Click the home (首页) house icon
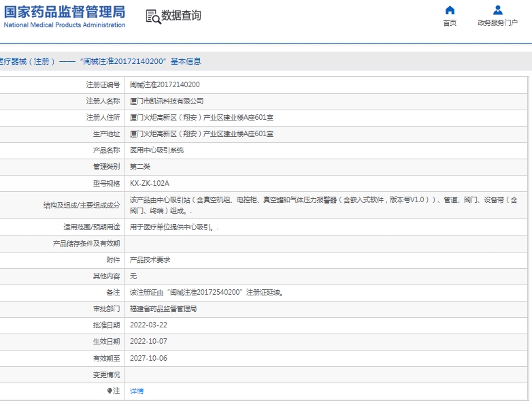 pyautogui.click(x=450, y=10)
